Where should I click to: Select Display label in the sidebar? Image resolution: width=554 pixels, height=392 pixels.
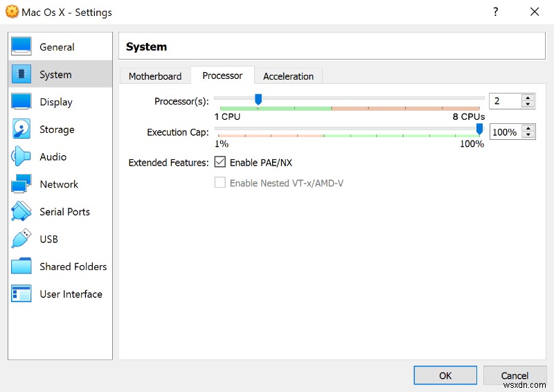tap(56, 102)
